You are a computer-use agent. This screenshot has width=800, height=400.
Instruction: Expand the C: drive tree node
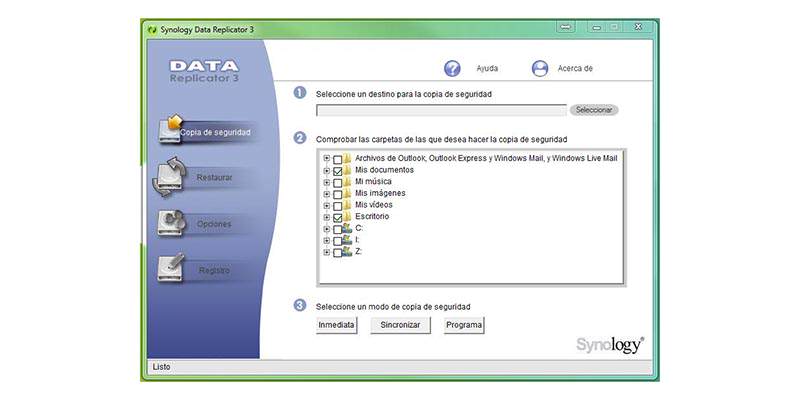point(327,230)
